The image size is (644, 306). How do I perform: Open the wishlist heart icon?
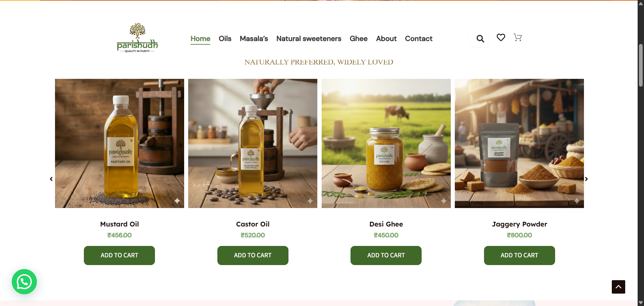click(501, 38)
